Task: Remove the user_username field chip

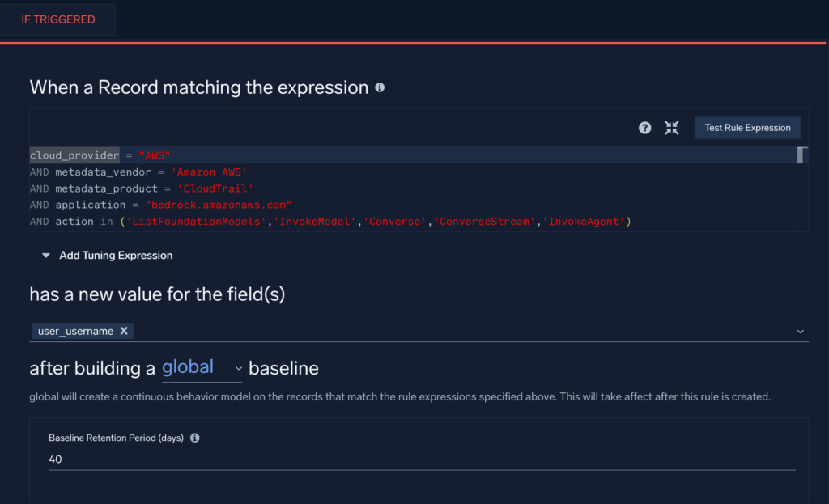Action: point(124,331)
